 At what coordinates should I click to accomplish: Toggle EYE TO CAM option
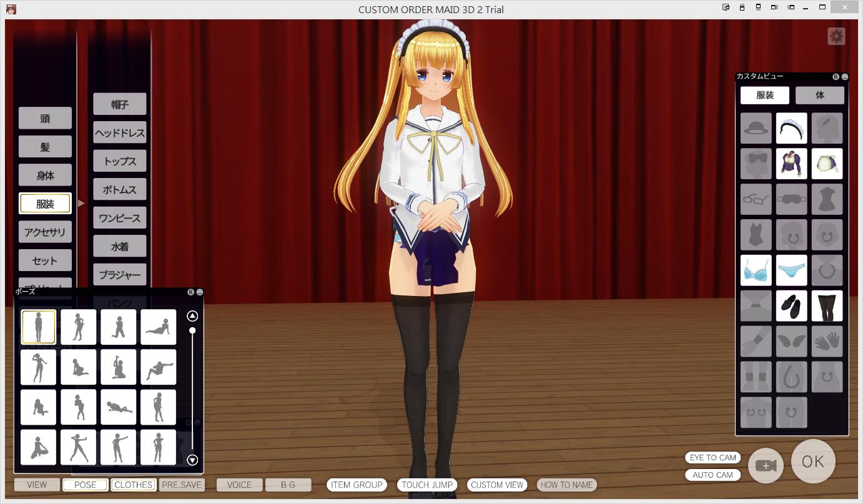(713, 458)
